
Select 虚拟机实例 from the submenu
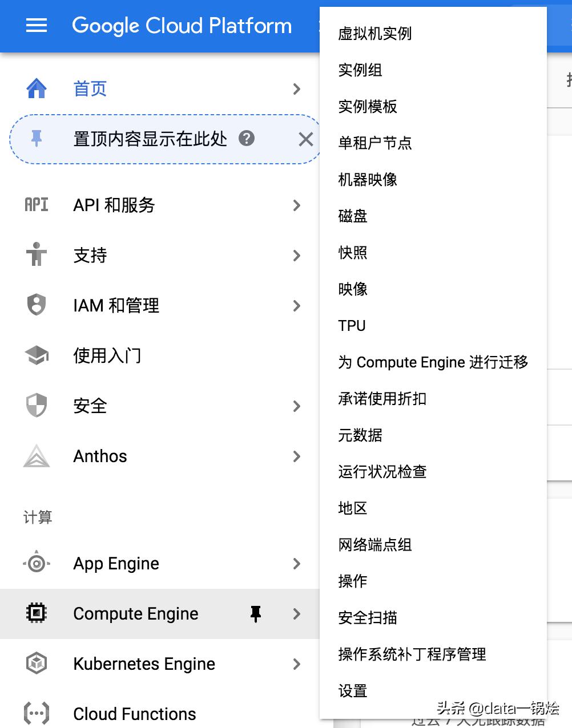click(x=374, y=34)
